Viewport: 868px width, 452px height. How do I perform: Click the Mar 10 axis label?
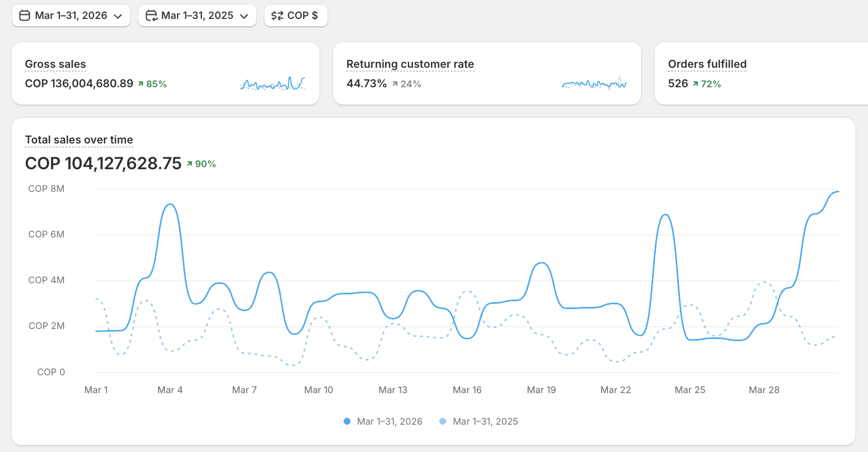(x=318, y=390)
